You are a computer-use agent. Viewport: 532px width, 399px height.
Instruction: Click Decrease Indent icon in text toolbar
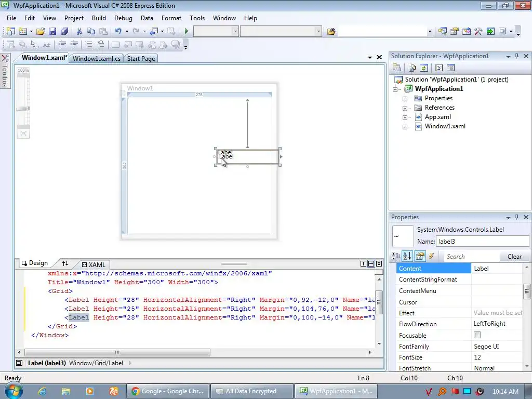[62, 45]
